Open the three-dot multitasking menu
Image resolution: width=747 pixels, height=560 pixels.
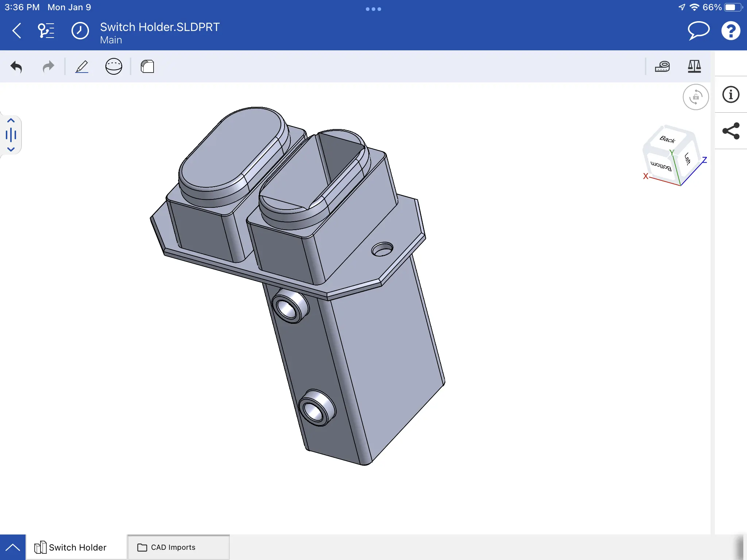tap(373, 9)
